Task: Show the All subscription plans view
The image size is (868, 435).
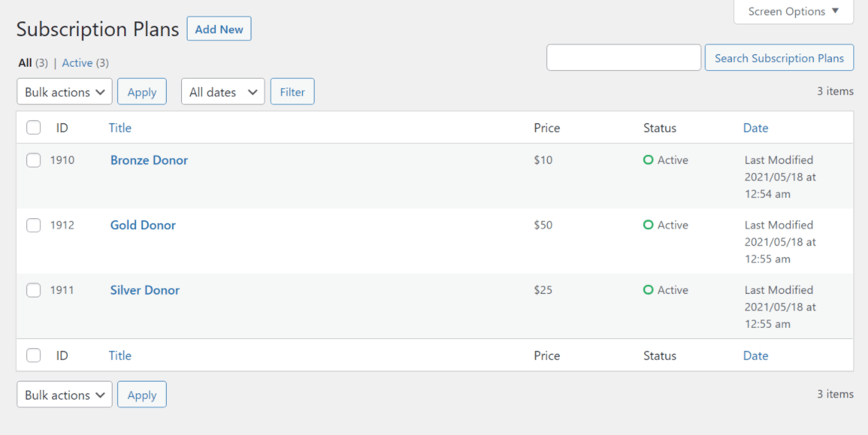Action: click(25, 63)
